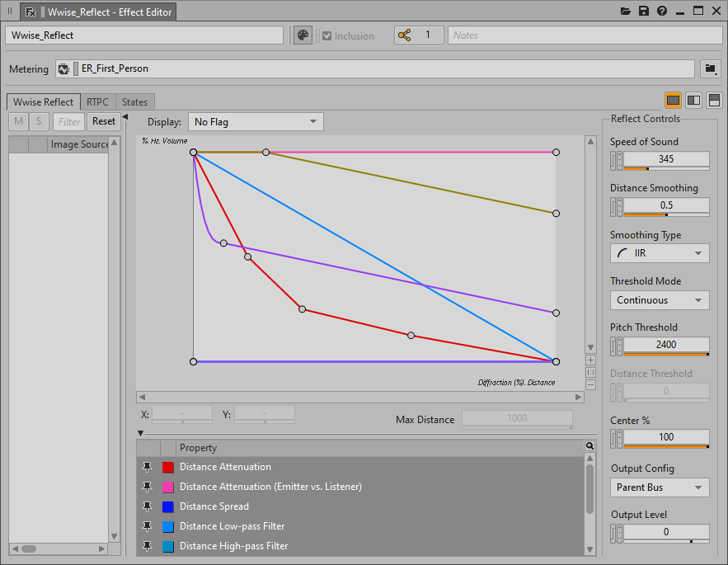Click the Fx icon in the title tab
Image resolution: width=728 pixels, height=565 pixels.
click(31, 12)
